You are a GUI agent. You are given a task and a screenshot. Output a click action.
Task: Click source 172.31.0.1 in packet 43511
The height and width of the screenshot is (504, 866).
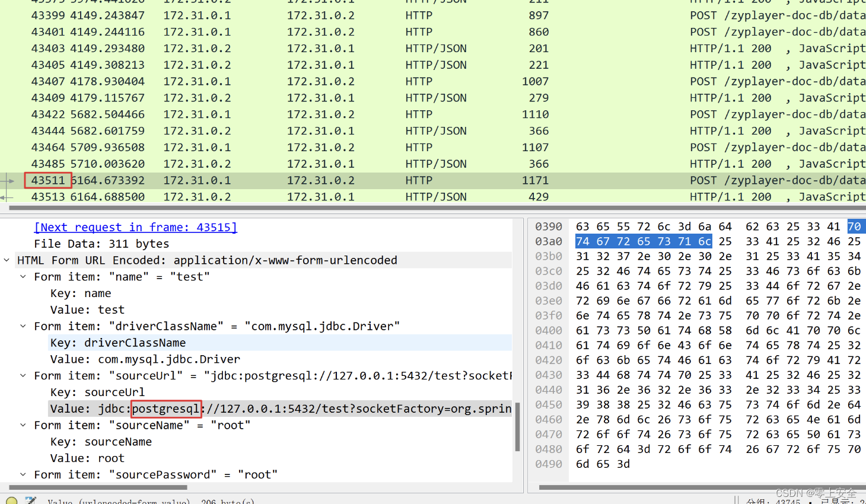[x=198, y=180]
